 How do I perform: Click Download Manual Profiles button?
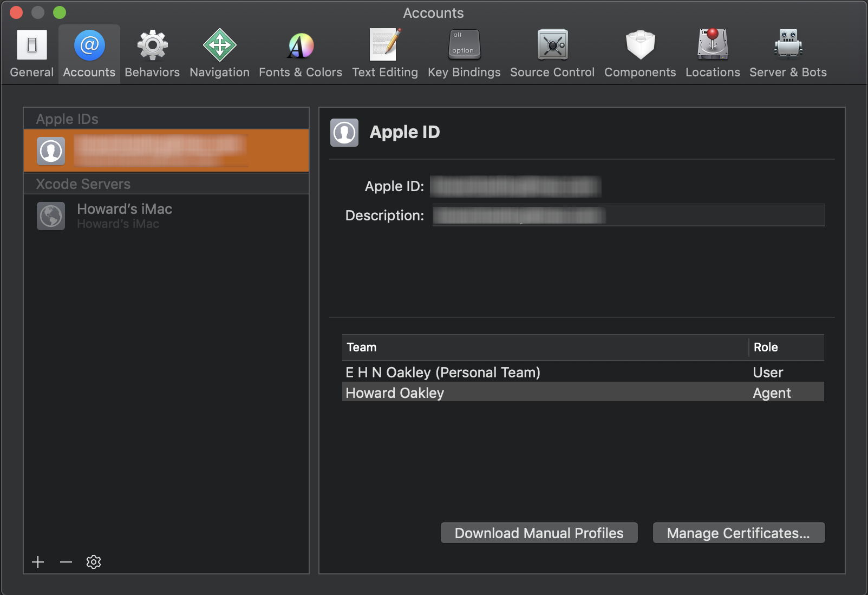tap(539, 533)
